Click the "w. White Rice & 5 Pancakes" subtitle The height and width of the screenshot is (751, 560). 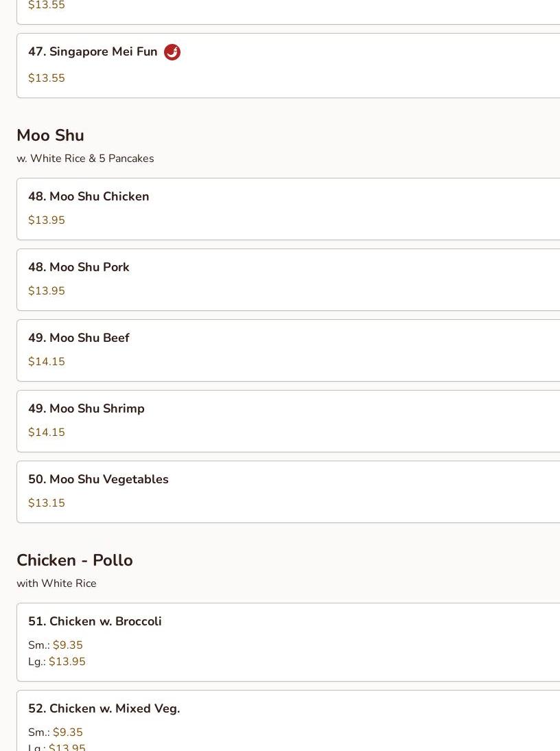(85, 159)
